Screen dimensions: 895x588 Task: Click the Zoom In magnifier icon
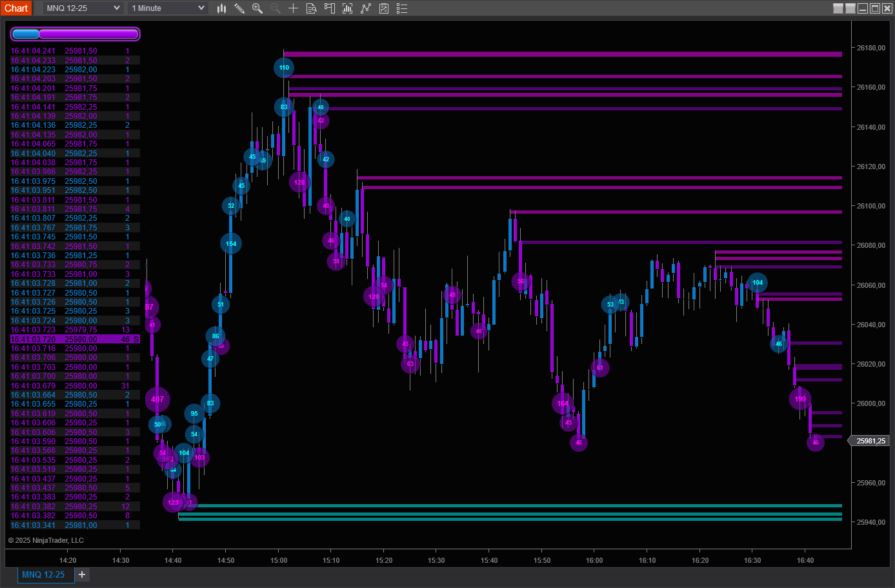(257, 8)
